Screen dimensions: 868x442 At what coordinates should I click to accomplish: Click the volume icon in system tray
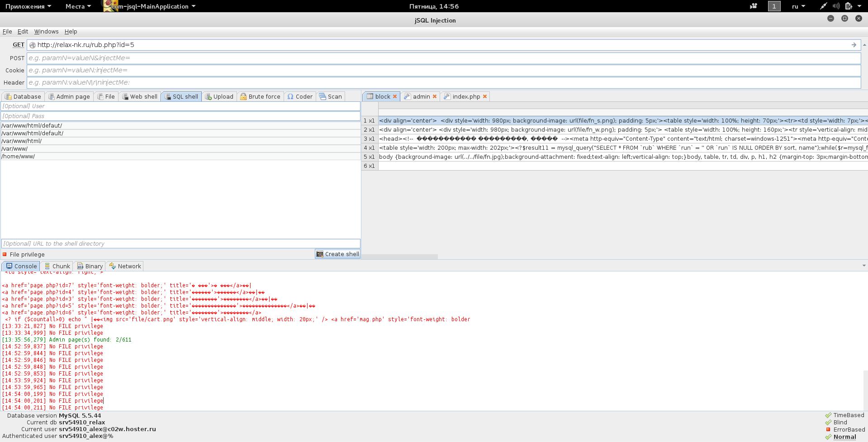click(836, 6)
